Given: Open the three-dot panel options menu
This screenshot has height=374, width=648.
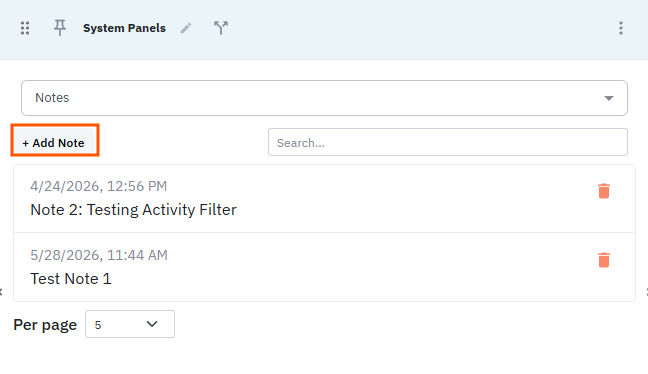Looking at the screenshot, I should click(x=621, y=28).
